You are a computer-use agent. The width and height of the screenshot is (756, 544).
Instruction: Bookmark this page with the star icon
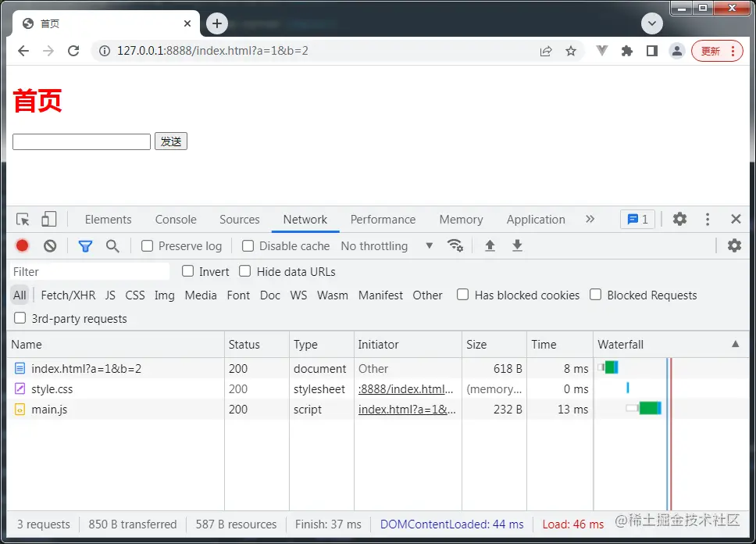click(x=571, y=51)
